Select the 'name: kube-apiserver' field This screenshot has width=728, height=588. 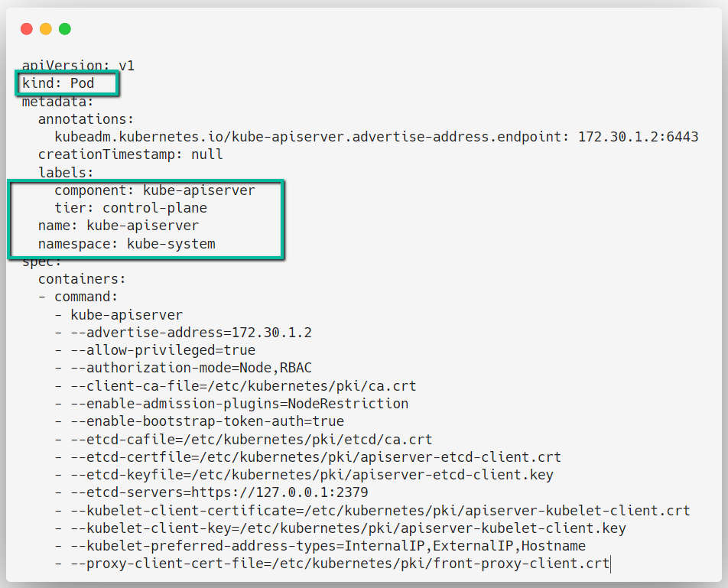pos(120,226)
